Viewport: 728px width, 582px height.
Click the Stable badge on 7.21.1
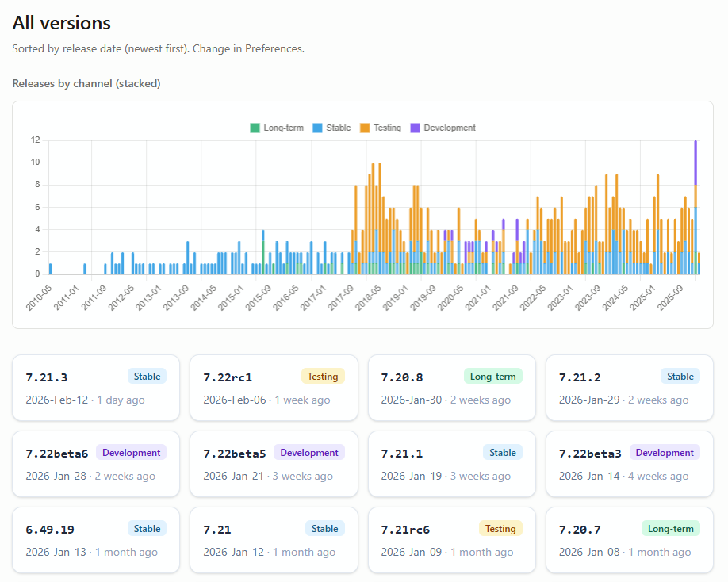click(503, 453)
